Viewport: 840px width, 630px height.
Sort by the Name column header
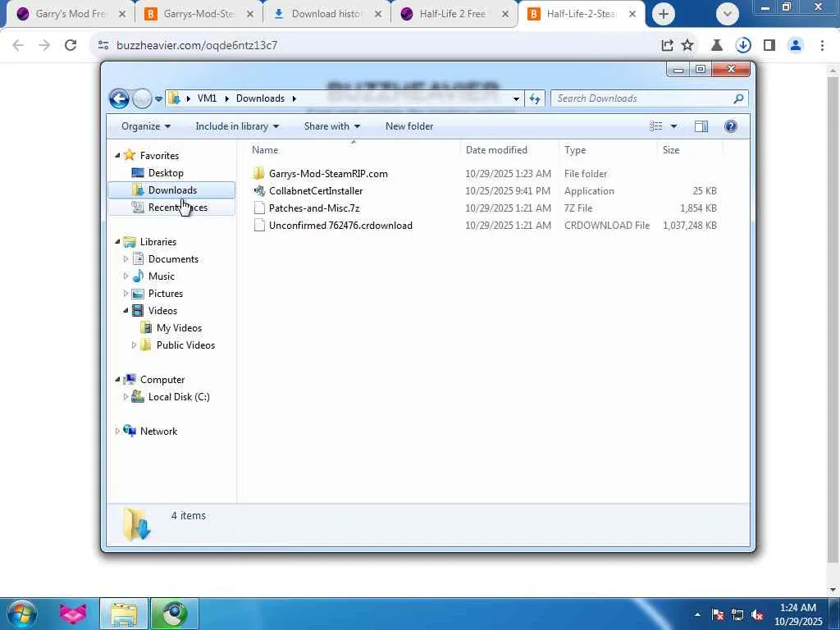click(x=354, y=150)
